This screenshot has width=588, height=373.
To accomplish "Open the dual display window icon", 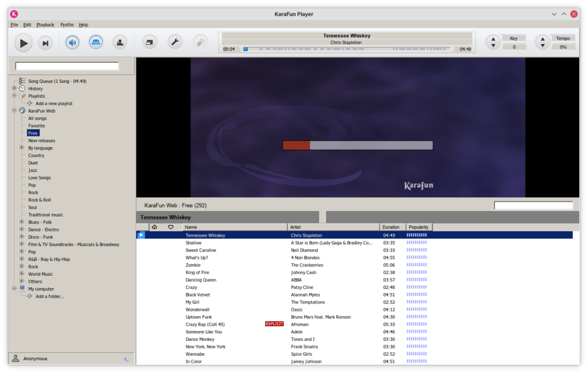I will click(149, 42).
